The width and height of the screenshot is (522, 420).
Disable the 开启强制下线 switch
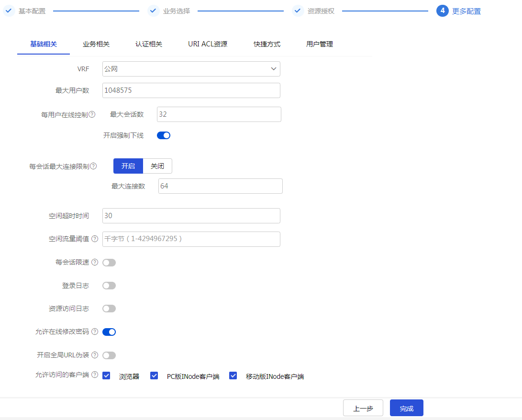[164, 135]
